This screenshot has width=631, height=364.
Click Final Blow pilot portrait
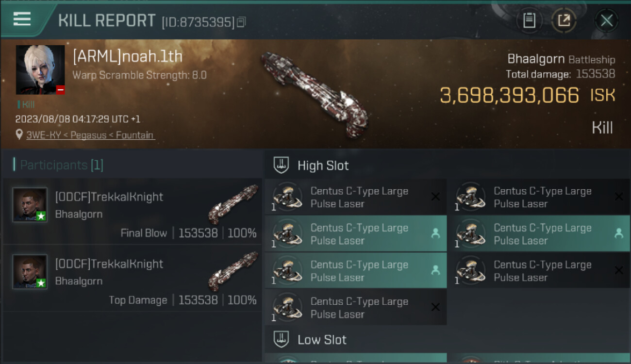pyautogui.click(x=30, y=205)
